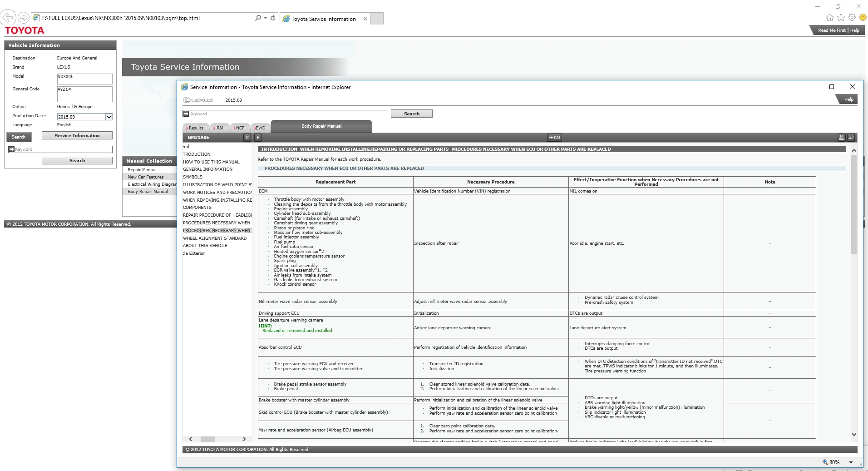The image size is (868, 471).
Task: Switch to the NCF tab
Action: (x=240, y=128)
